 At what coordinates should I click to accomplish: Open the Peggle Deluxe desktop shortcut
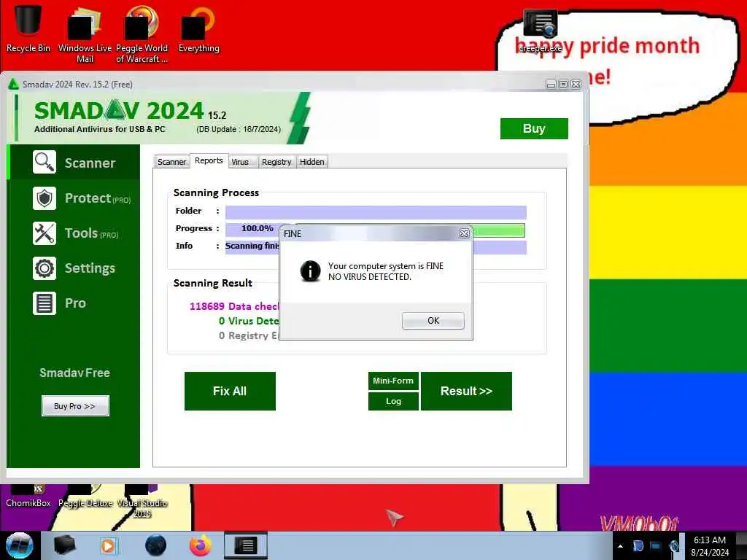85,496
